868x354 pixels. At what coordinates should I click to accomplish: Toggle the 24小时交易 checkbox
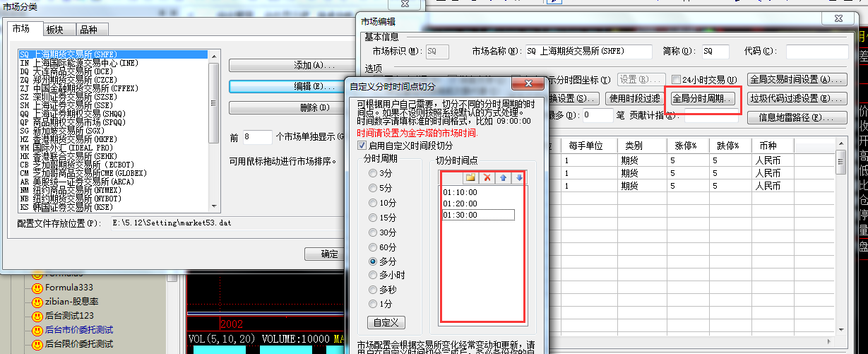click(676, 80)
